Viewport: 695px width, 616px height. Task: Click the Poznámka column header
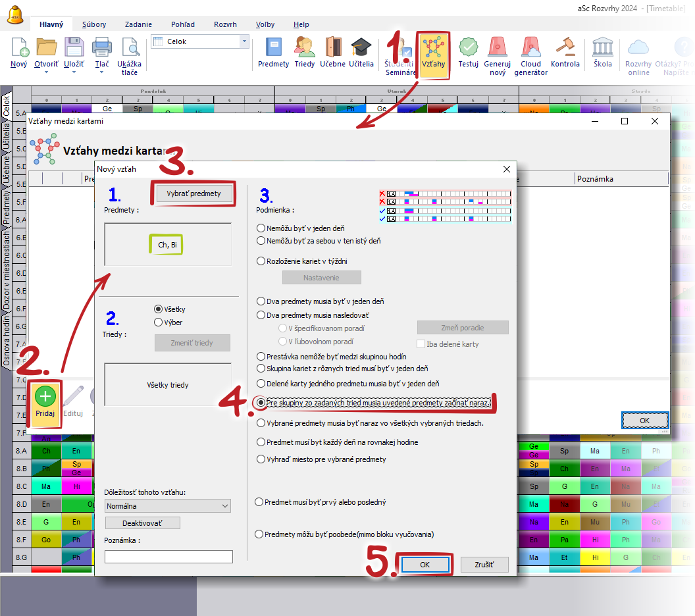click(621, 178)
